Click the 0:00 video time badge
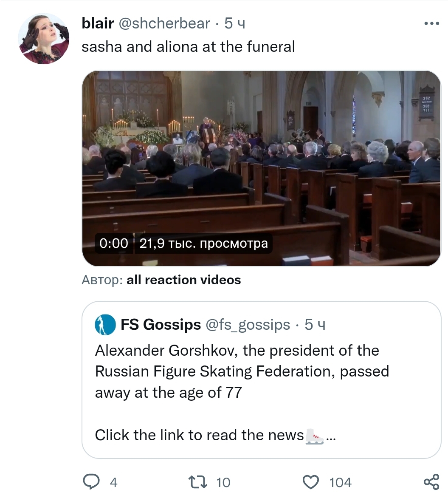This screenshot has height=504, width=448. tap(113, 244)
